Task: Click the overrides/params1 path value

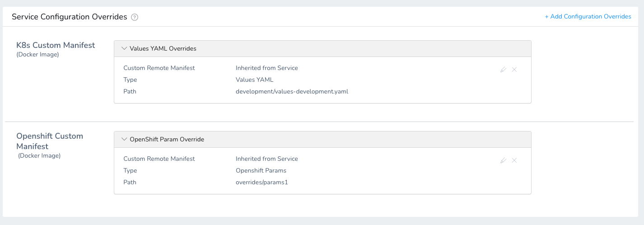Action: [262, 182]
